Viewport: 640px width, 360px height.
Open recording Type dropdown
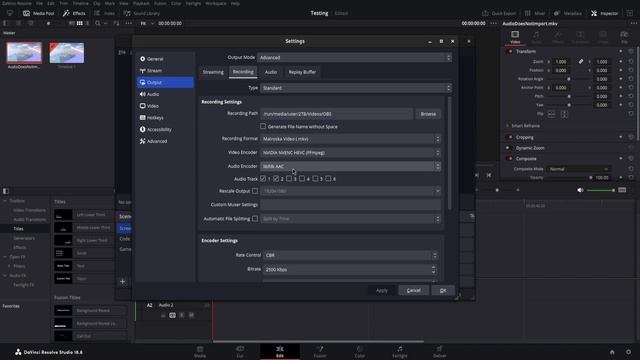tap(356, 88)
